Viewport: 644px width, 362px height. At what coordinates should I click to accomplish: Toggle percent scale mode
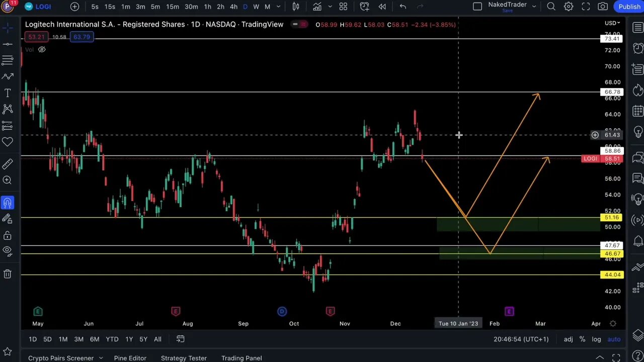pos(582,339)
